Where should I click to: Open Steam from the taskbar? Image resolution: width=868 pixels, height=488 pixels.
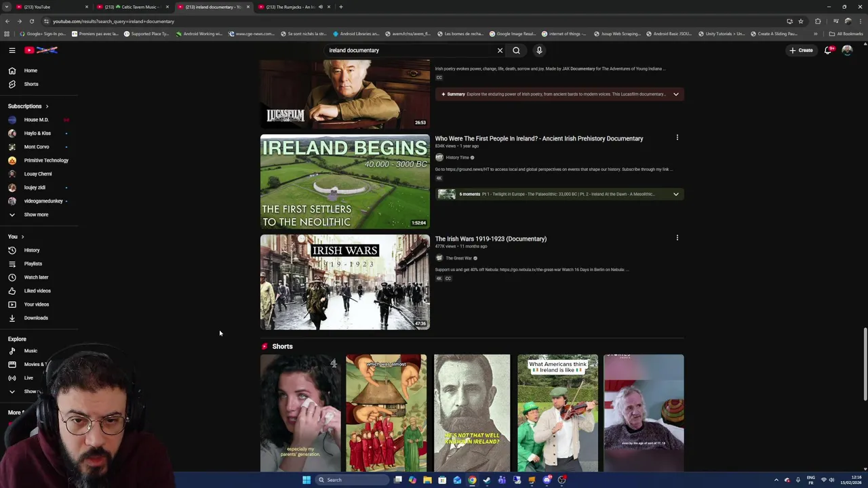point(487,480)
